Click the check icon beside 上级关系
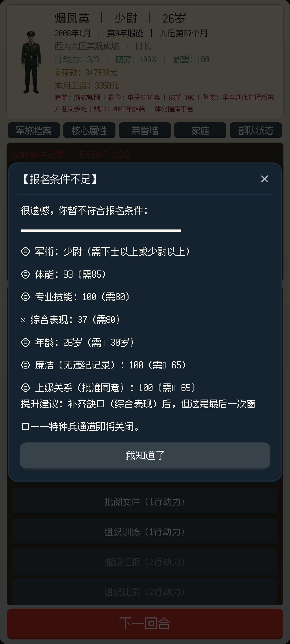Image resolution: width=290 pixels, height=644 pixels. point(26,388)
